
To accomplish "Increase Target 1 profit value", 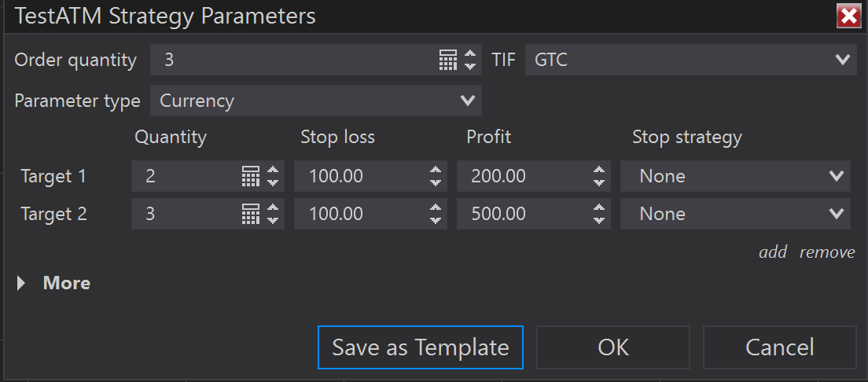I will coord(599,171).
